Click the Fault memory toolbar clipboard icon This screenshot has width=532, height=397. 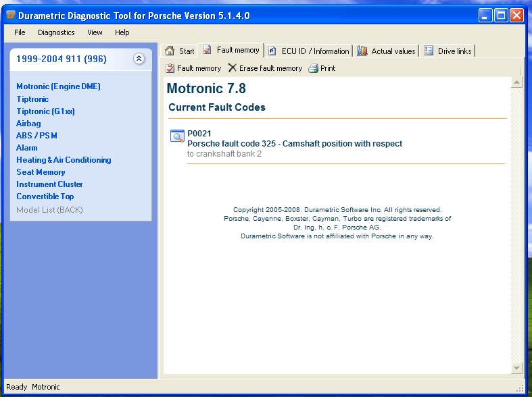[x=170, y=68]
